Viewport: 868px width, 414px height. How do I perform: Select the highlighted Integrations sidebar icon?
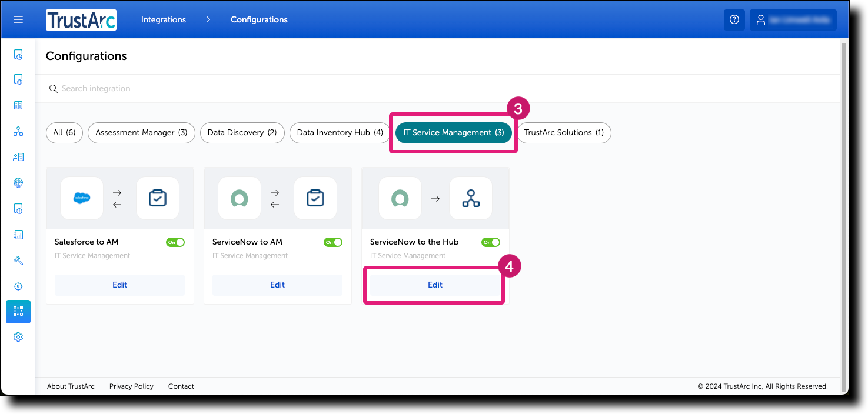(18, 312)
